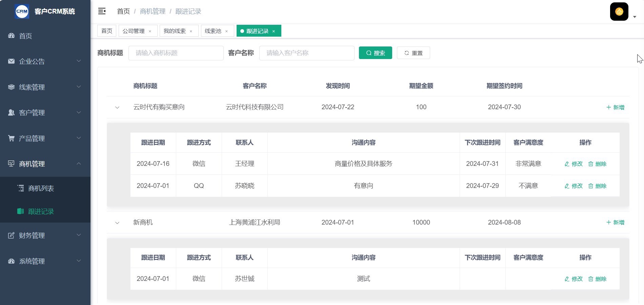Switch to the 我的线索 tab
Screen dimensions: 644x305
point(175,31)
